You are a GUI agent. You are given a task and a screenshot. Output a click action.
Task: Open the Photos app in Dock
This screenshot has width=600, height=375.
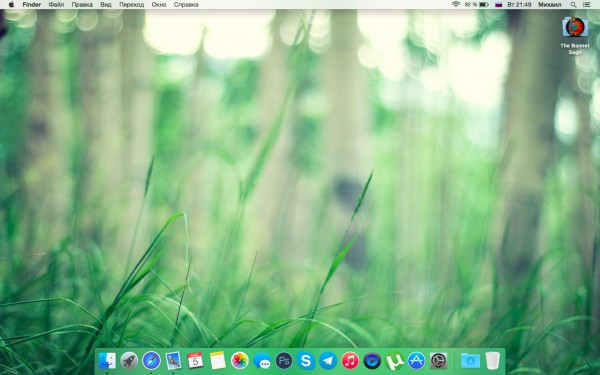(x=240, y=361)
